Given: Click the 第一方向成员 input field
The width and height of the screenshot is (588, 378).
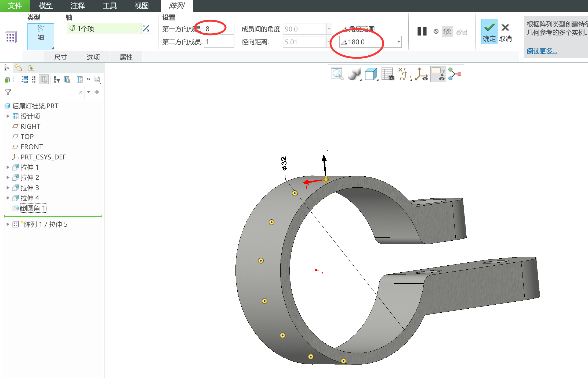Looking at the screenshot, I should (x=219, y=29).
